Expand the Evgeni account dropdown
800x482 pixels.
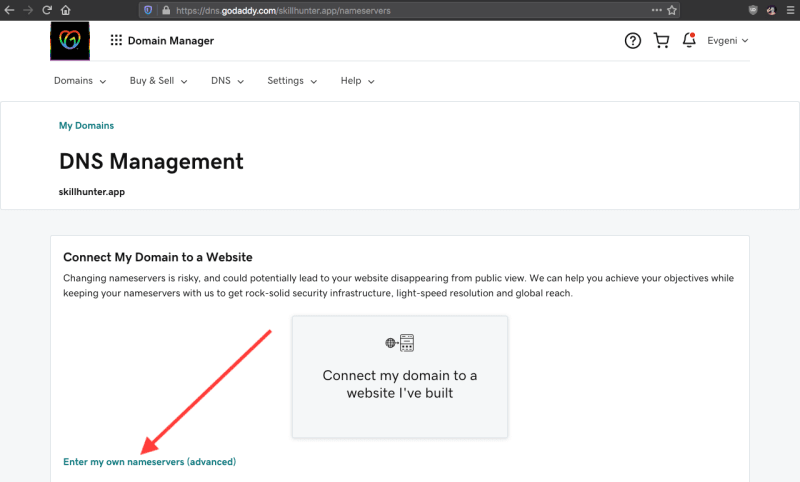point(728,40)
